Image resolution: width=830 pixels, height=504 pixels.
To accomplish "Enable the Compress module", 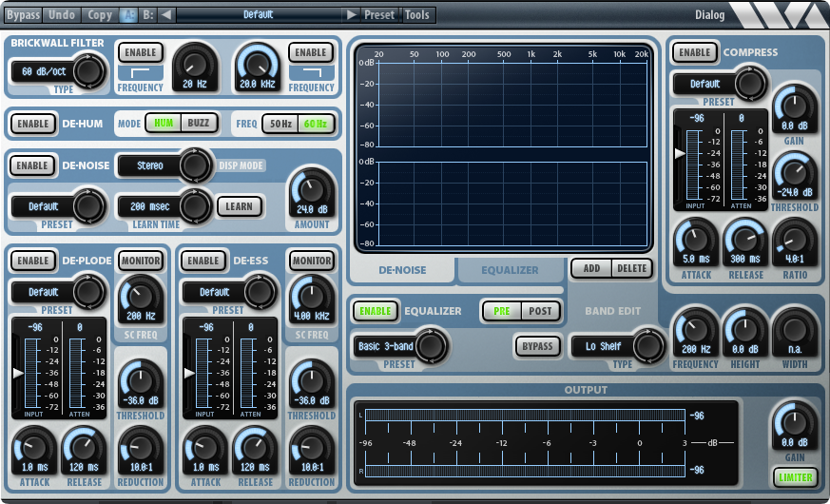I will pos(694,52).
